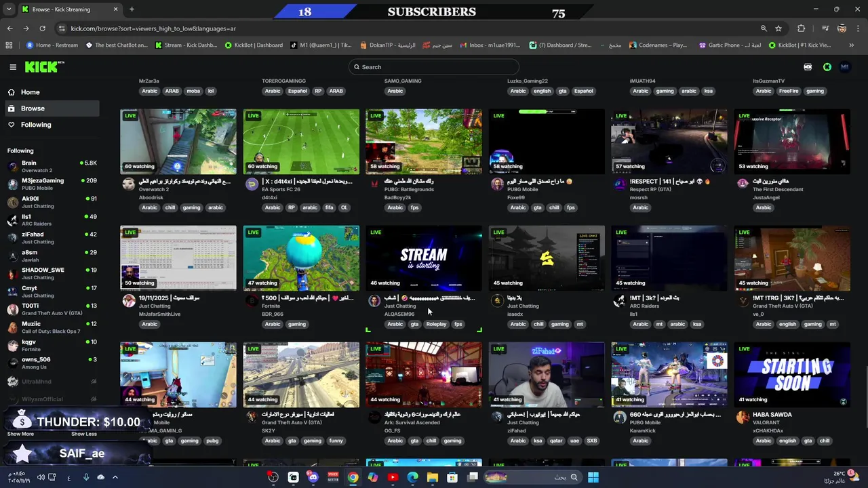Open 'KickBot | Dashboard' bookmark
868x488 pixels.
coord(254,45)
